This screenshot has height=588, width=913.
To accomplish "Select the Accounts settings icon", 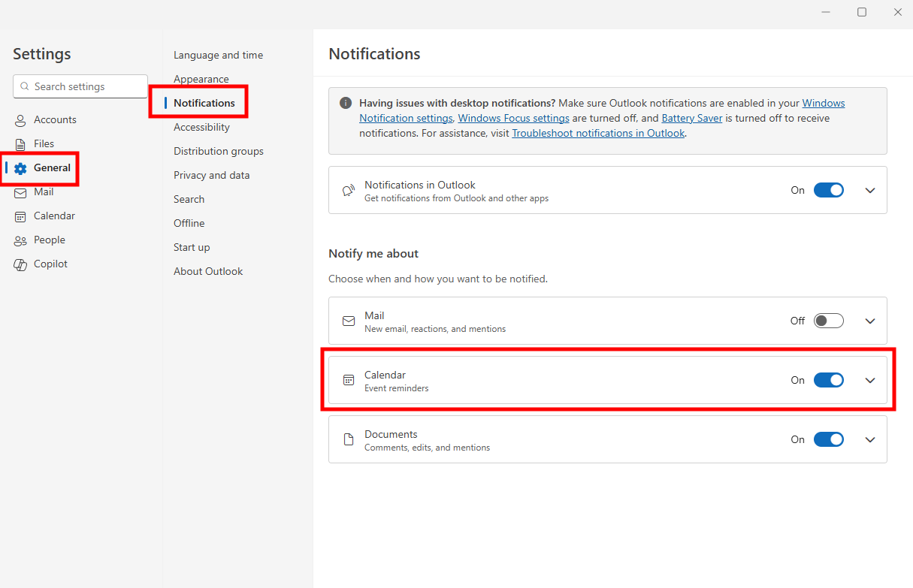I will pyautogui.click(x=19, y=119).
